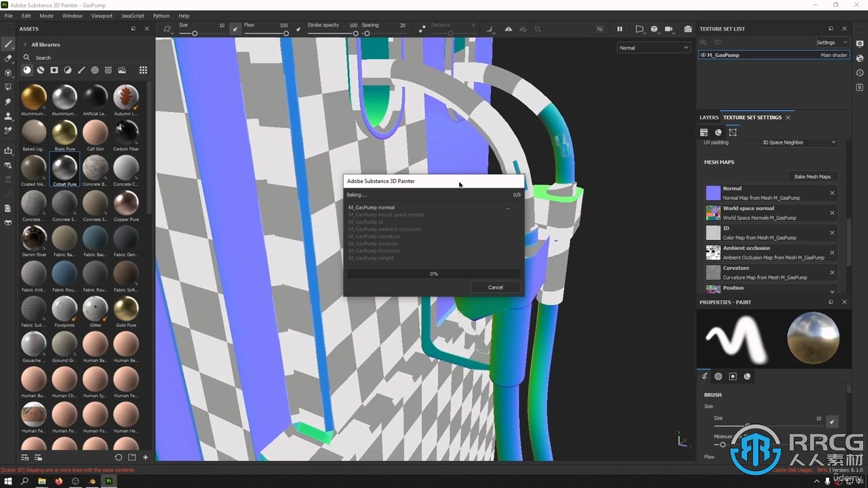Toggle the size pen pressure button
The height and width of the screenshot is (488, 868).
coord(235,29)
